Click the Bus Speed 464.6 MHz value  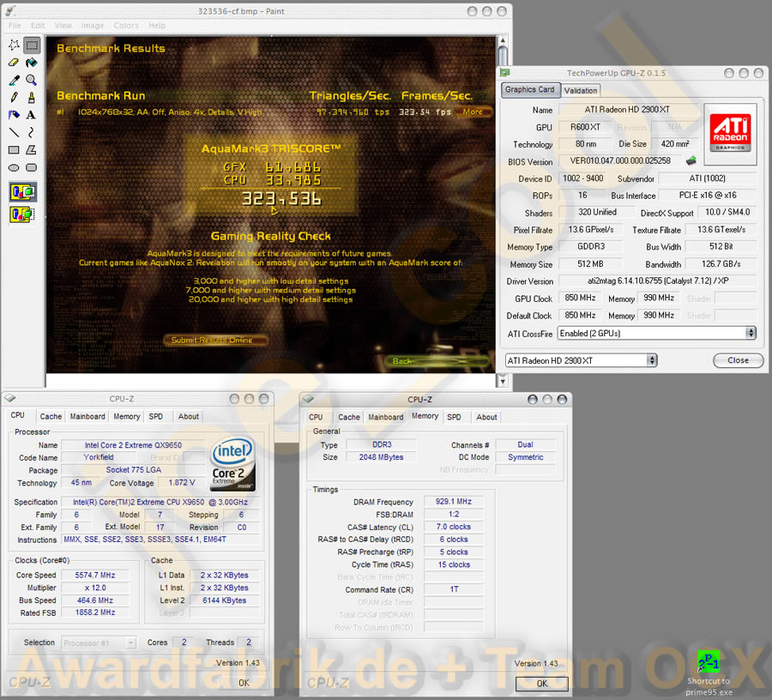95,600
